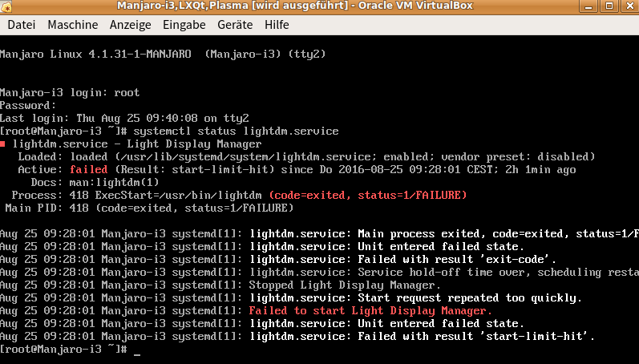Open the Anzeige menu
This screenshot has width=639, height=364.
pyautogui.click(x=131, y=25)
